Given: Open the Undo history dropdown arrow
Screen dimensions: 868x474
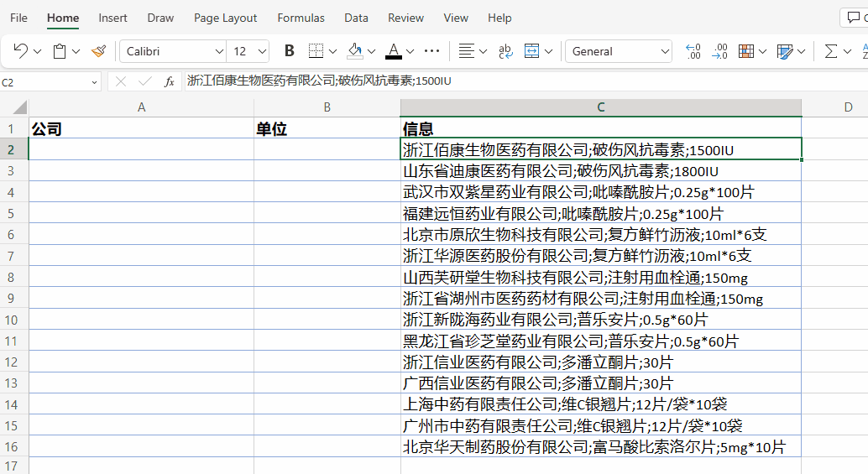Looking at the screenshot, I should click(x=38, y=51).
